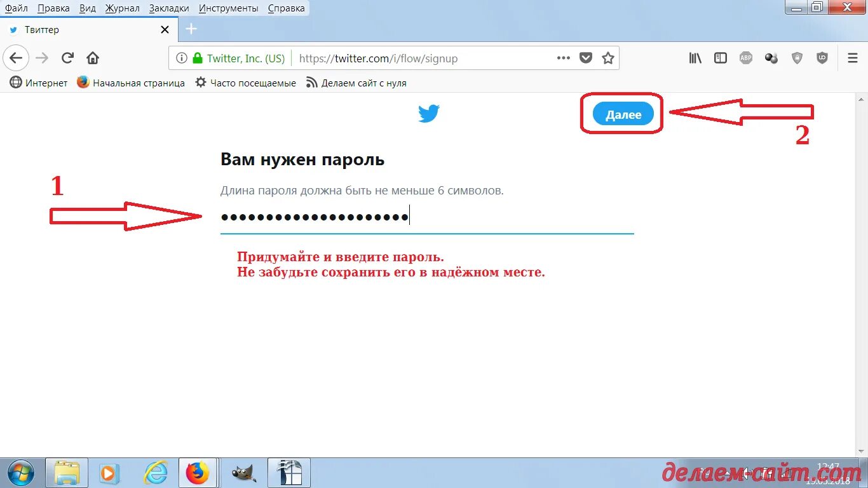Open the Начальная страница bookmark
This screenshot has height=488, width=868.
click(x=131, y=83)
